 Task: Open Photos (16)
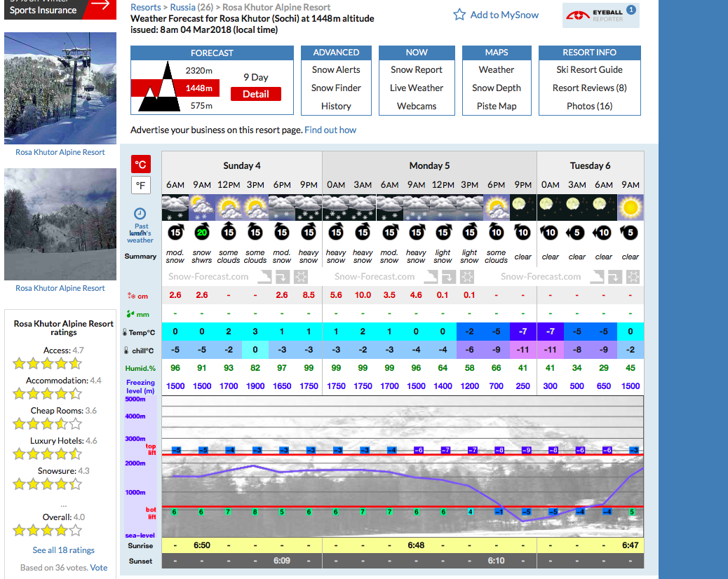point(590,107)
